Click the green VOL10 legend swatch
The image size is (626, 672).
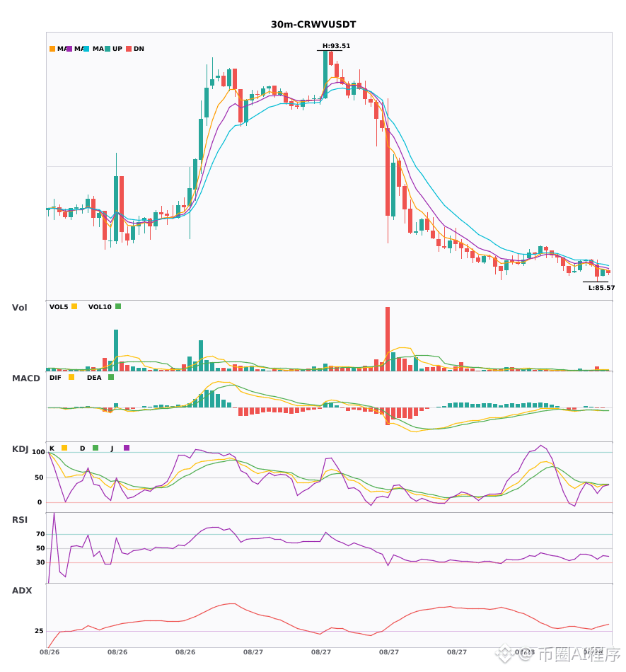click(118, 306)
